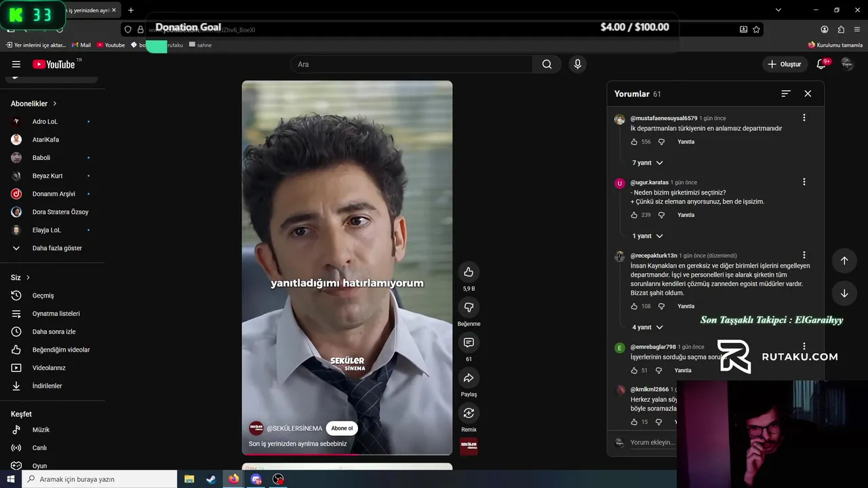
Task: Expand the 7 yanıt replies
Action: pyautogui.click(x=647, y=163)
